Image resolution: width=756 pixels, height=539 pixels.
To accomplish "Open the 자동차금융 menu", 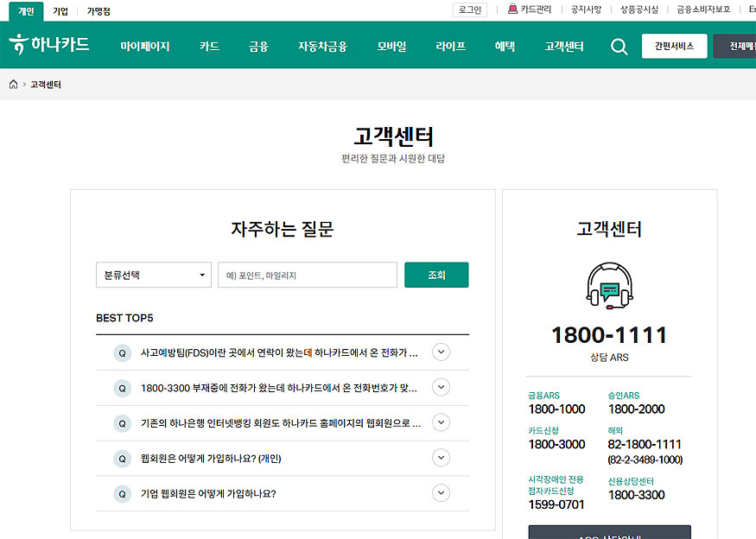I will pyautogui.click(x=322, y=47).
